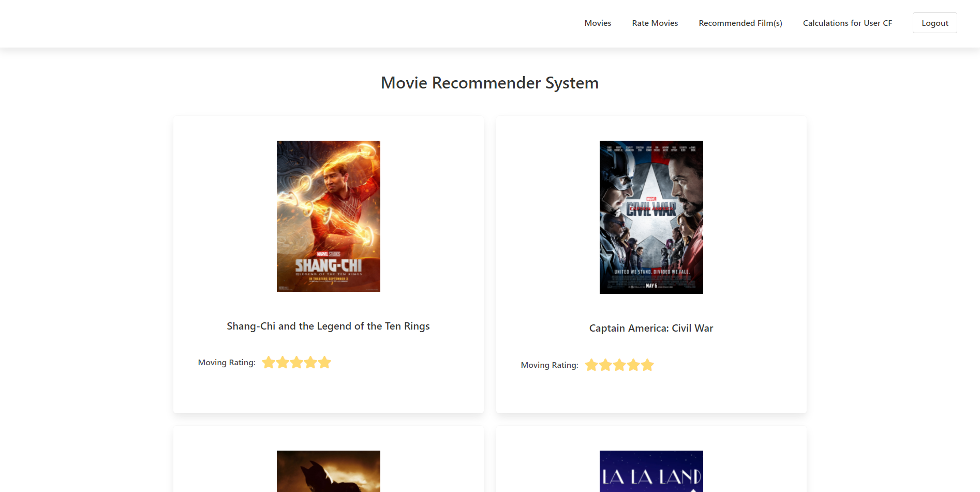The width and height of the screenshot is (980, 492).
Task: Open Calculations for User CF
Action: (847, 23)
